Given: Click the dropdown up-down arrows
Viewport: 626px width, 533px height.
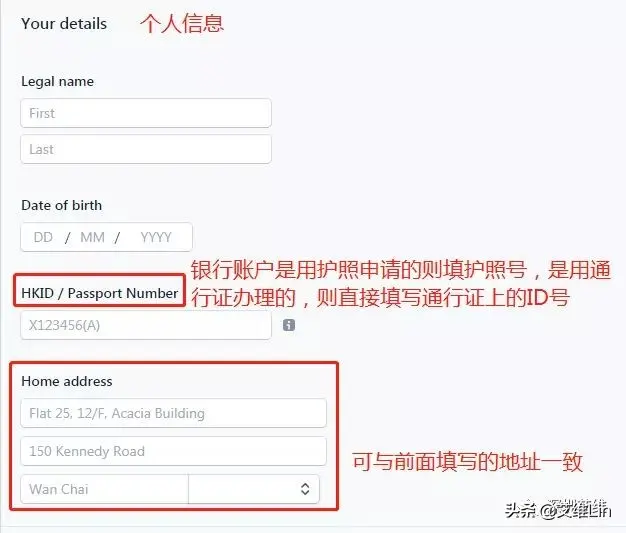Looking at the screenshot, I should [x=305, y=489].
